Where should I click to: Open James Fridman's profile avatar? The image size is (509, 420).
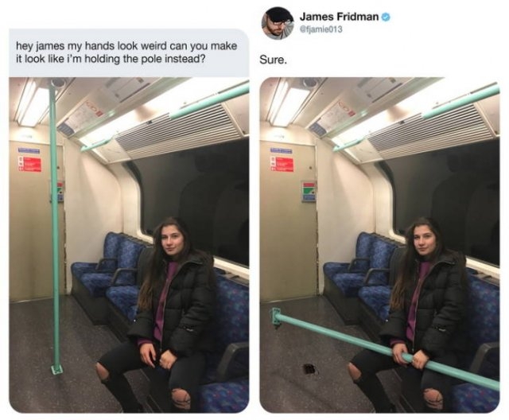click(278, 23)
